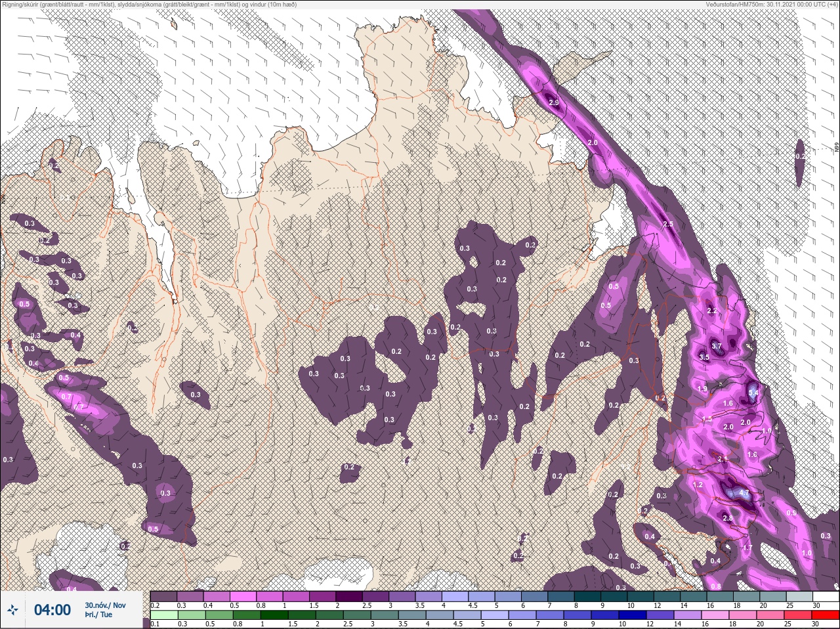Select the dark purple '2' swatch in upper legend

click(x=349, y=596)
